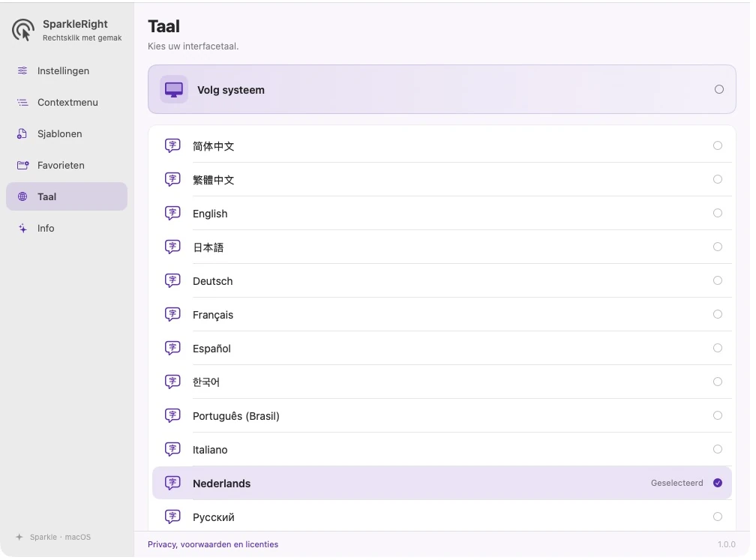Screen dimensions: 756x560
Task: Open Privacy, voorwaarden en licenties link
Action: (x=213, y=544)
